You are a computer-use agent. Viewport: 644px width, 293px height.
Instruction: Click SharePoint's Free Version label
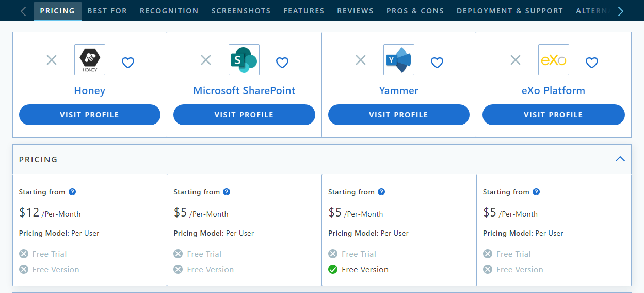click(211, 269)
